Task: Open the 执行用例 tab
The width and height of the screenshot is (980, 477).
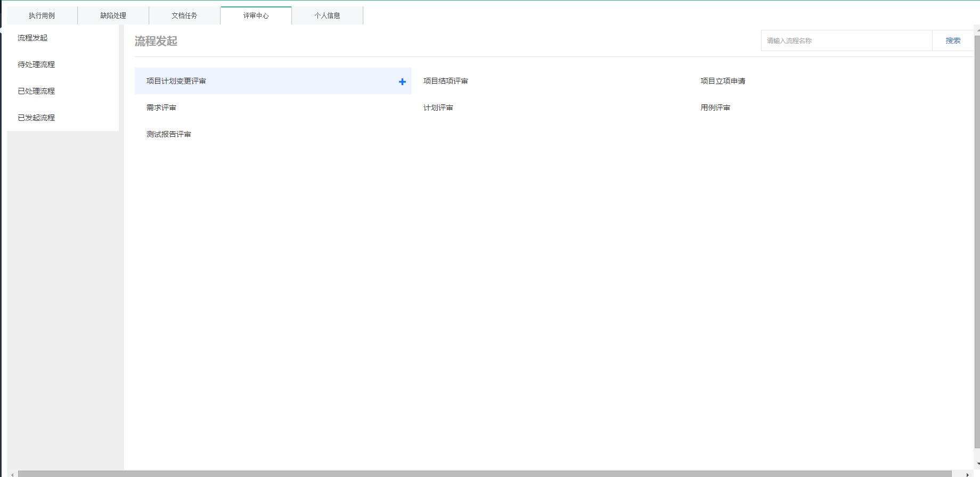Action: click(42, 15)
